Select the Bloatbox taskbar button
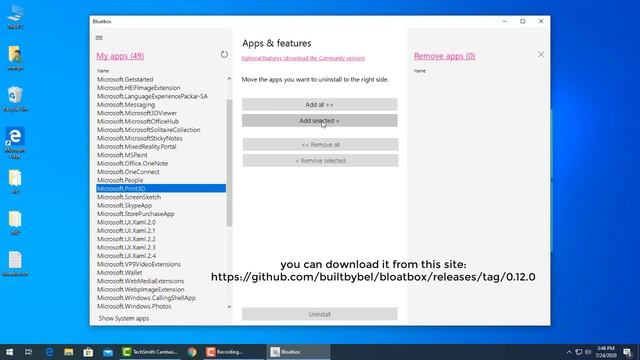This screenshot has width=640, height=360. 298,352
